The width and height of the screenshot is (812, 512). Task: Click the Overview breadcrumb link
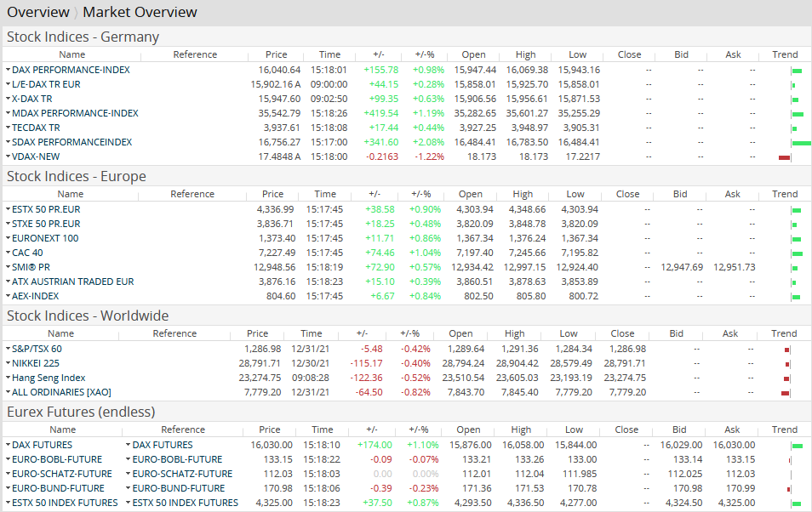point(37,12)
